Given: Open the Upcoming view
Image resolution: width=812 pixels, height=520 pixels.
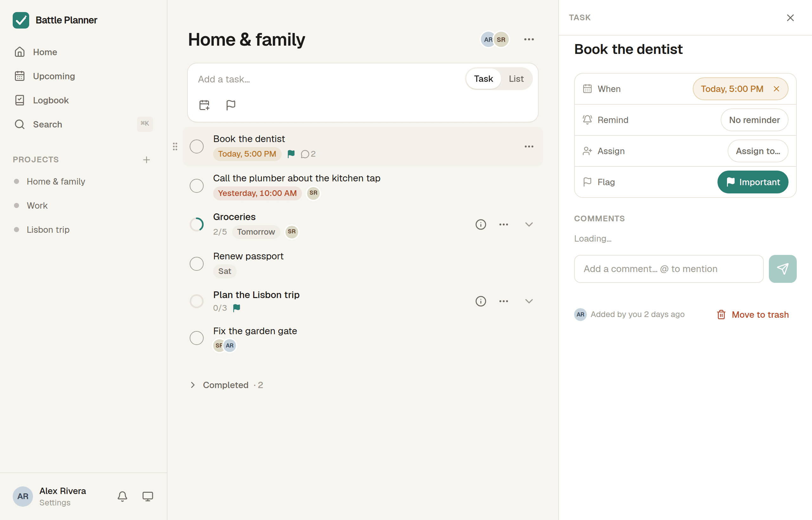Looking at the screenshot, I should tap(83, 76).
